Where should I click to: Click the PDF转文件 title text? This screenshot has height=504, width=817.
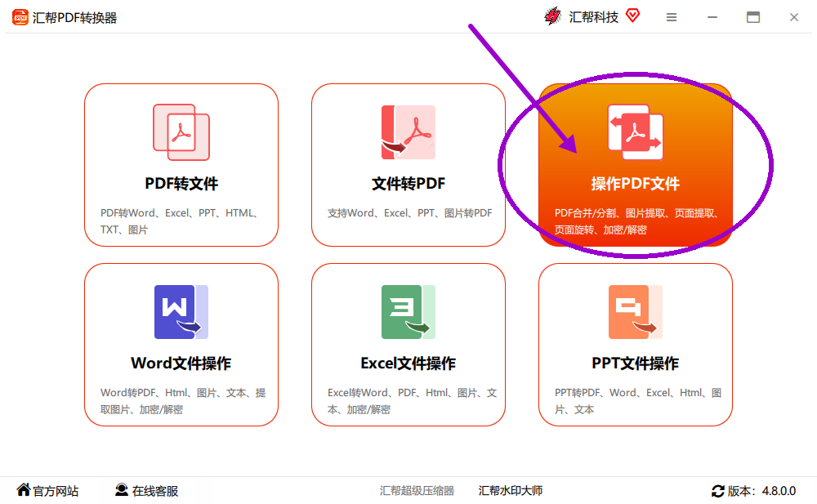[x=181, y=184]
